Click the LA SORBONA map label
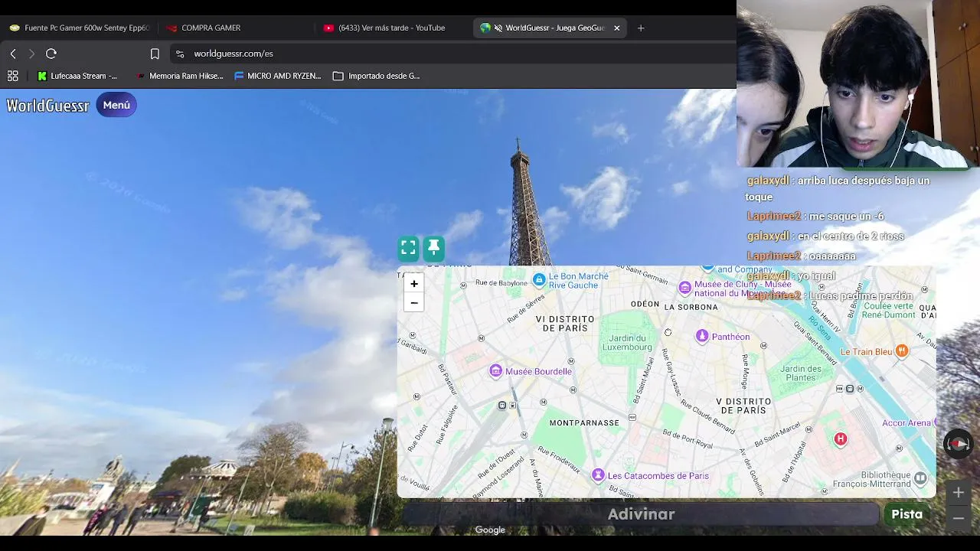The image size is (980, 551). point(691,307)
